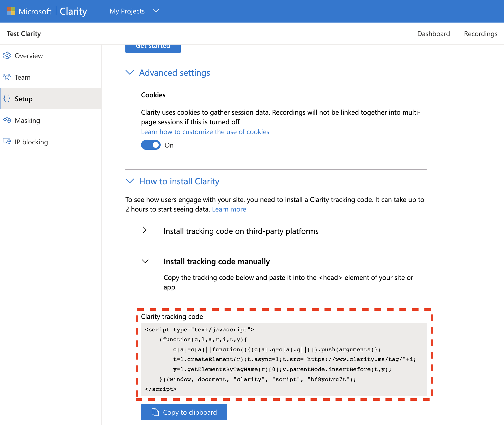Click the Test Clarity project name
Screen dimensions: 504x425
[x=24, y=34]
